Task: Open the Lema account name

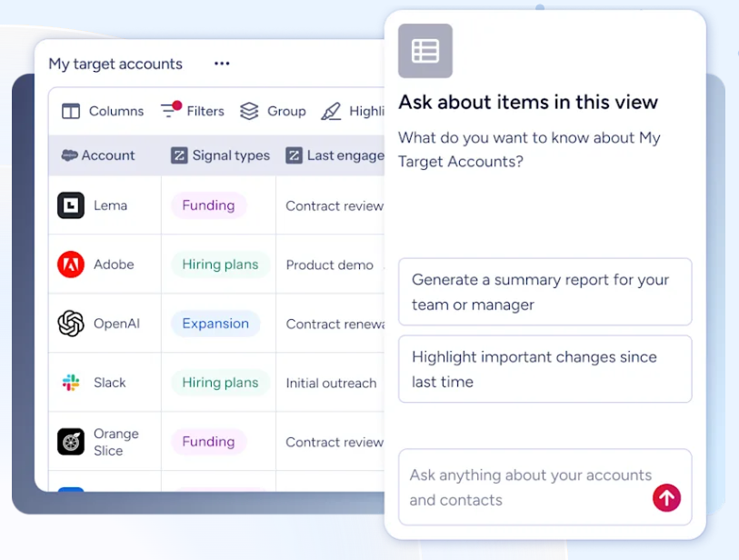Action: pos(110,205)
